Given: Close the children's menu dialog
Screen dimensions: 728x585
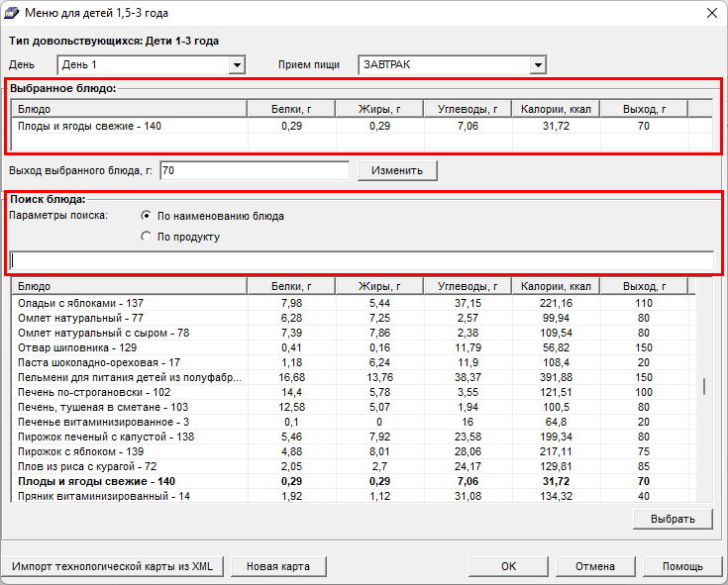Looking at the screenshot, I should point(709,13).
